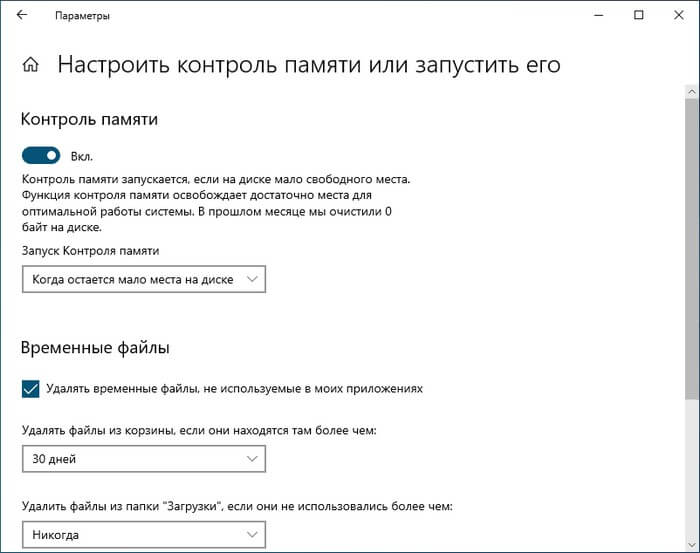Select the Контроль памяти section heading
Screen dimensions: 700x553
coord(89,119)
